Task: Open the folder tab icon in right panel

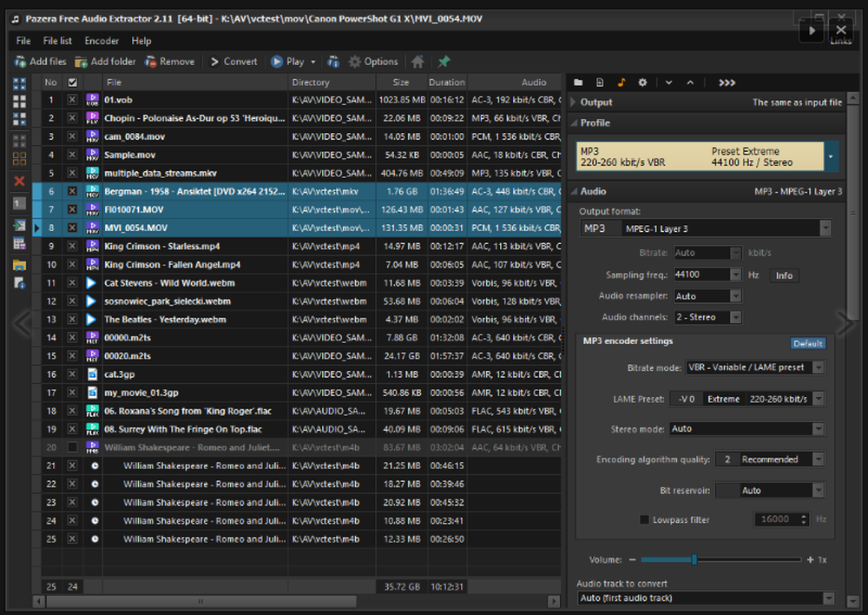Action: pyautogui.click(x=578, y=83)
